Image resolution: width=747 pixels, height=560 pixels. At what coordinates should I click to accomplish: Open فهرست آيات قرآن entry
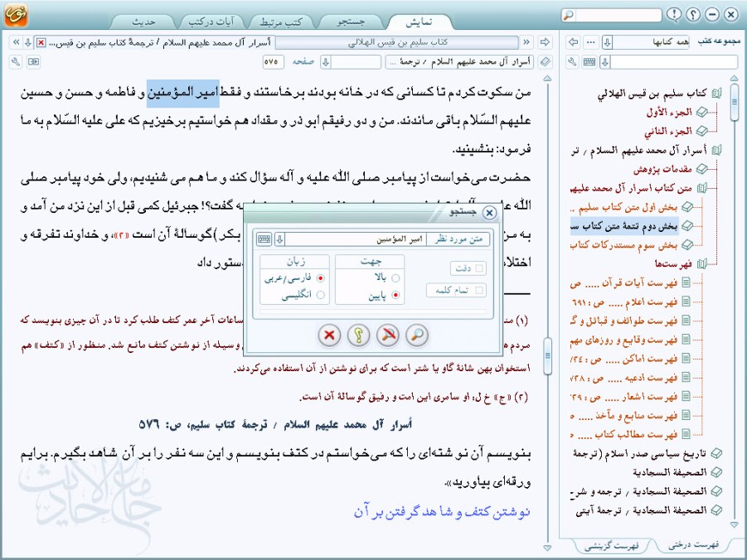[x=623, y=282]
